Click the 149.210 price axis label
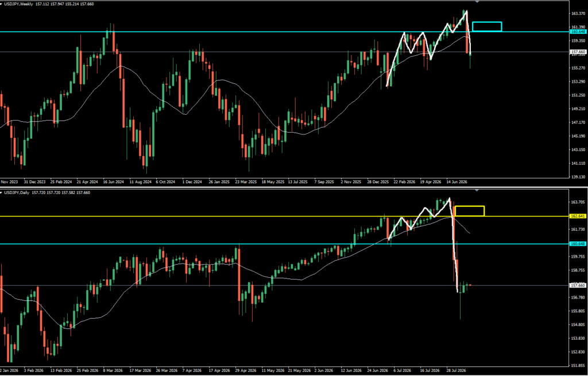Screen dimensions: 588x376 coord(578,109)
